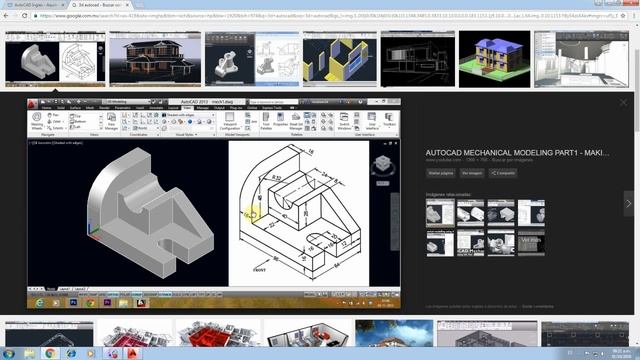Open the blue-roofed house on green lawn thumbnail
Screen dimensions: 640x360
point(494,59)
